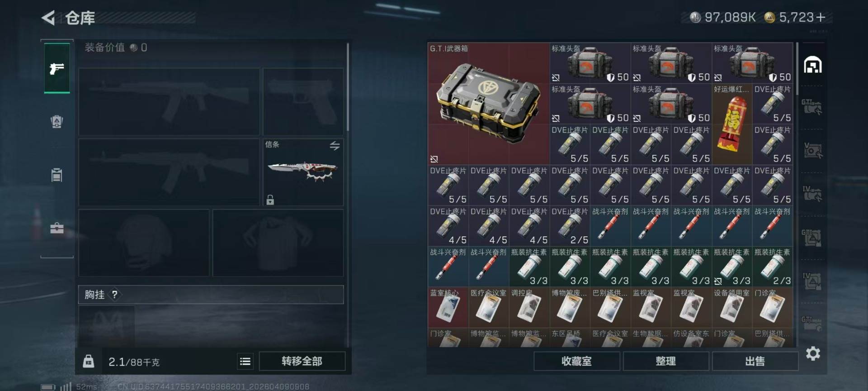Open the settings gear icon
This screenshot has height=391, width=868.
pyautogui.click(x=813, y=353)
